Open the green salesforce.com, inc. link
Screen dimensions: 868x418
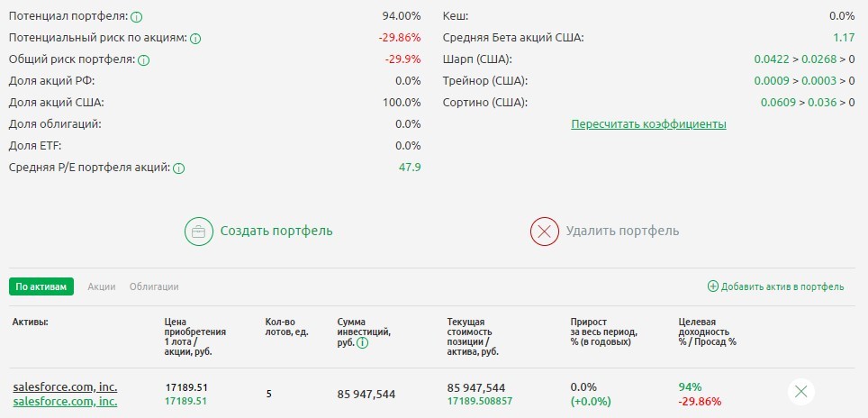[x=65, y=401]
